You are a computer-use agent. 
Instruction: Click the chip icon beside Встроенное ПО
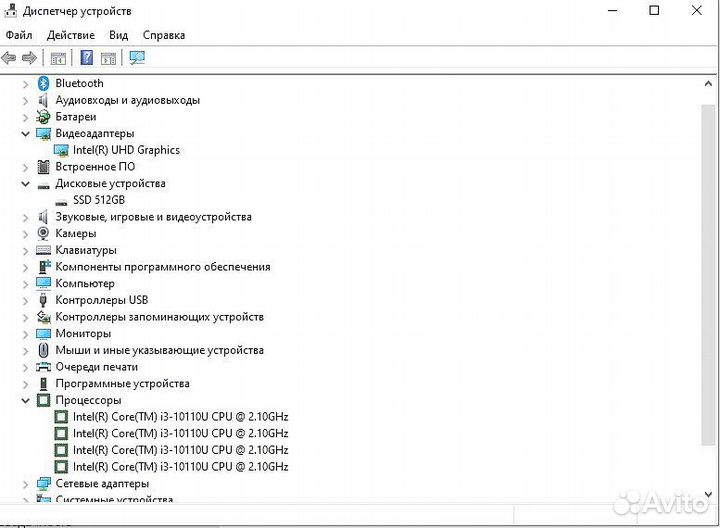pos(43,167)
